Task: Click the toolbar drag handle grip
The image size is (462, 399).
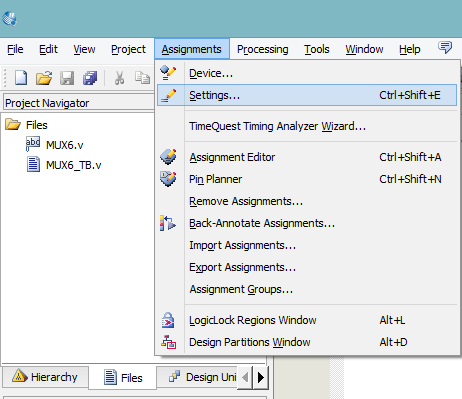Action: click(x=5, y=77)
